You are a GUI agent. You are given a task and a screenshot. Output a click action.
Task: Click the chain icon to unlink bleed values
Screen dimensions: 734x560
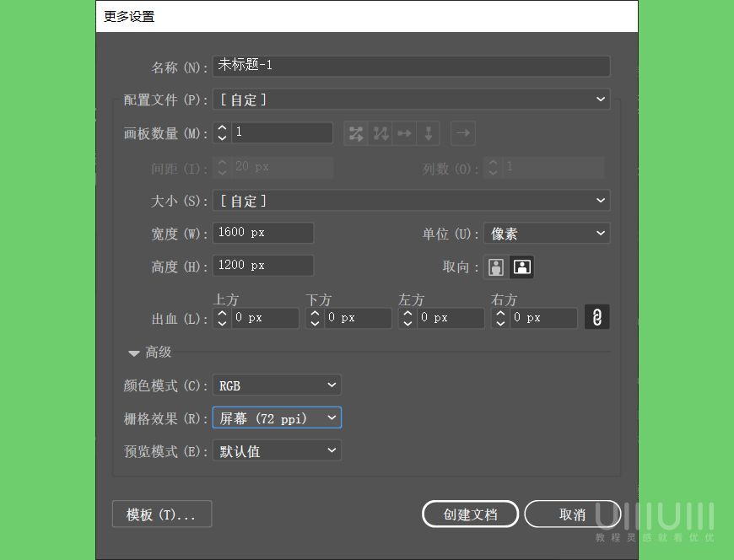click(x=596, y=317)
